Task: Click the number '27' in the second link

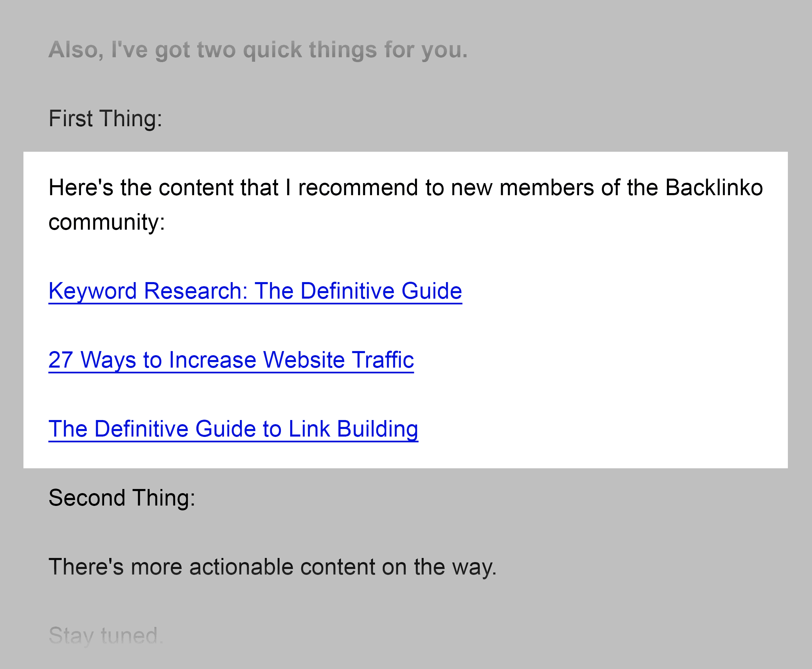Action: tap(60, 360)
